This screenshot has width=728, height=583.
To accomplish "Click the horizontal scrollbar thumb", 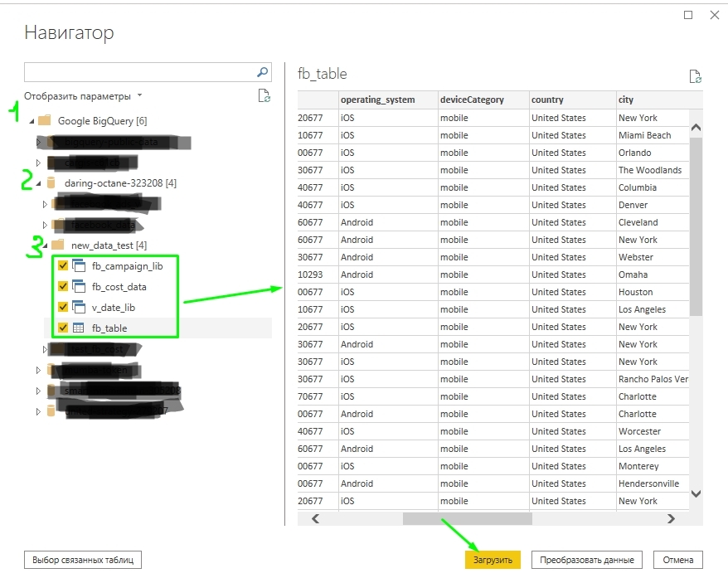I will point(467,518).
